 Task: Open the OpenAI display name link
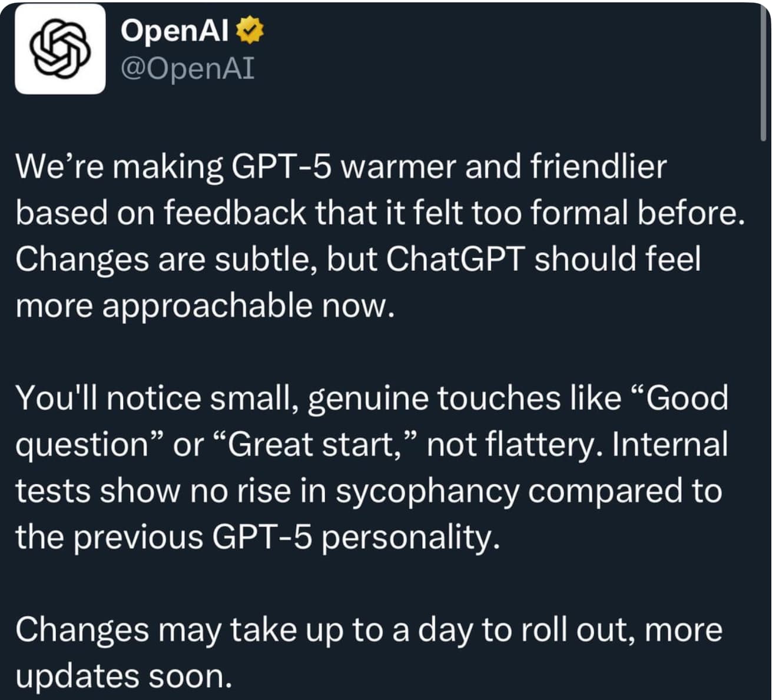[x=174, y=31]
